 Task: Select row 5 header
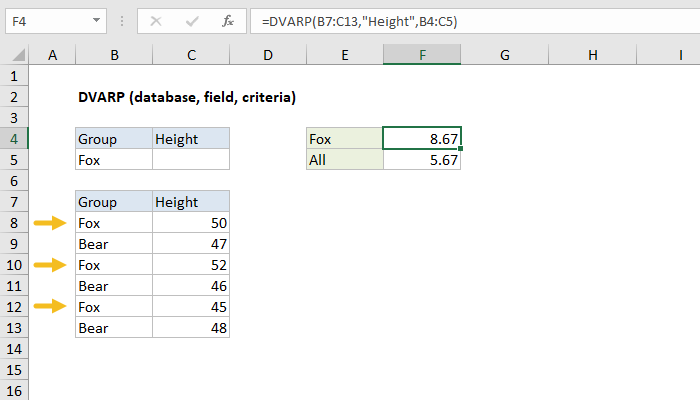point(14,160)
